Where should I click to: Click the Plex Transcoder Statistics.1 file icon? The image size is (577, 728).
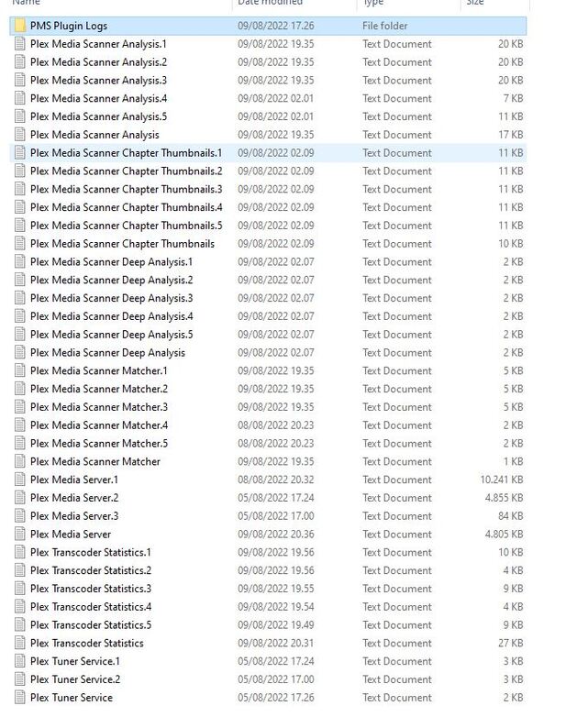pos(20,552)
